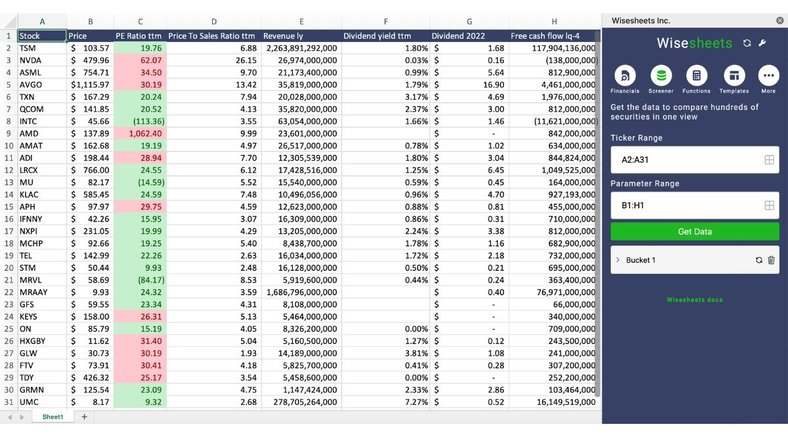This screenshot has height=435, width=788.
Task: Select the MRAAY ticker cell
Action: coord(42,292)
